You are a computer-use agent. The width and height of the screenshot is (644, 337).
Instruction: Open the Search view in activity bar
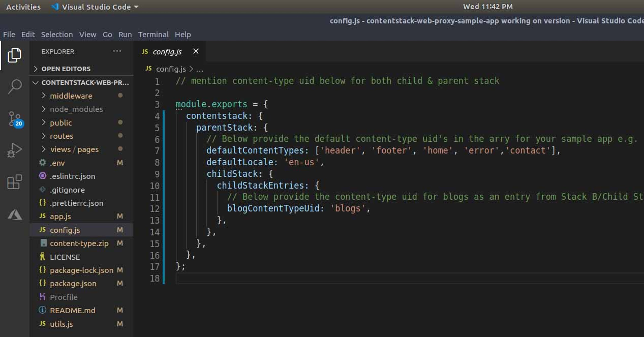click(15, 87)
